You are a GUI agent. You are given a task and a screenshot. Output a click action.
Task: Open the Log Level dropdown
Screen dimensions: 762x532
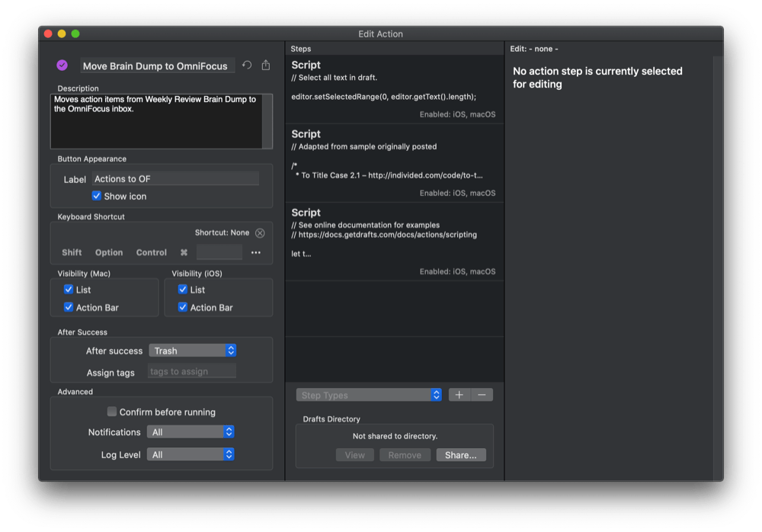[190, 455]
